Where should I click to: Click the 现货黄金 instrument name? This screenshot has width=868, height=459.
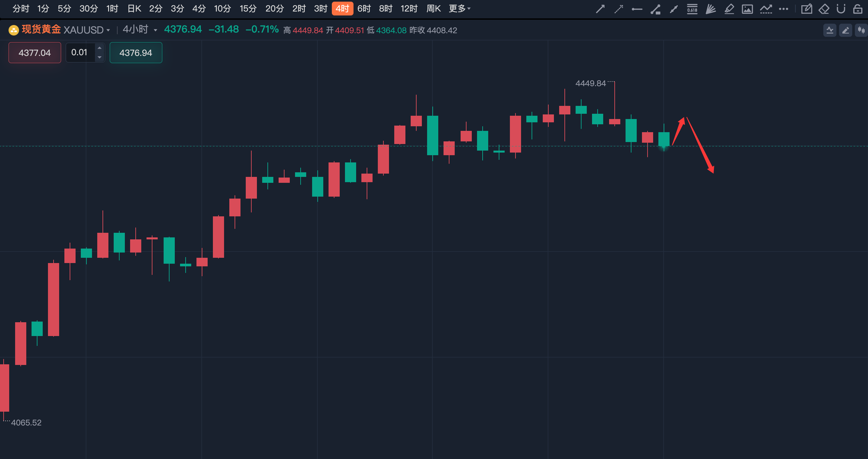[41, 29]
